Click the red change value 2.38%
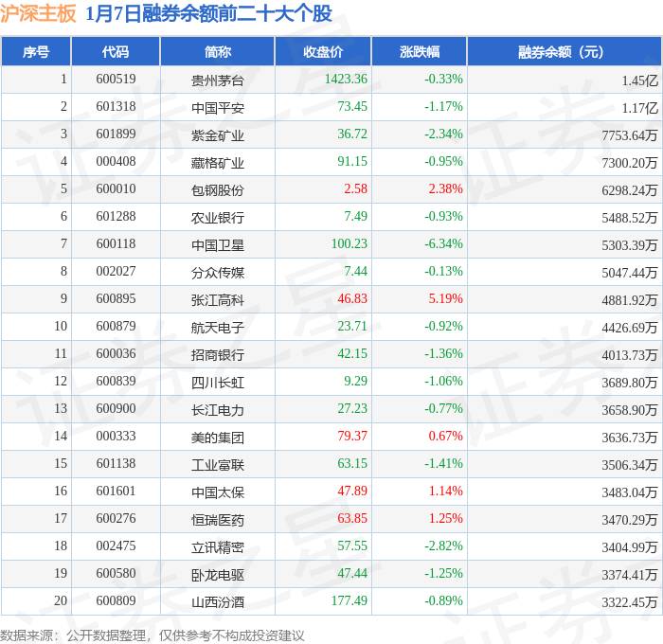This screenshot has width=663, height=644. (446, 188)
